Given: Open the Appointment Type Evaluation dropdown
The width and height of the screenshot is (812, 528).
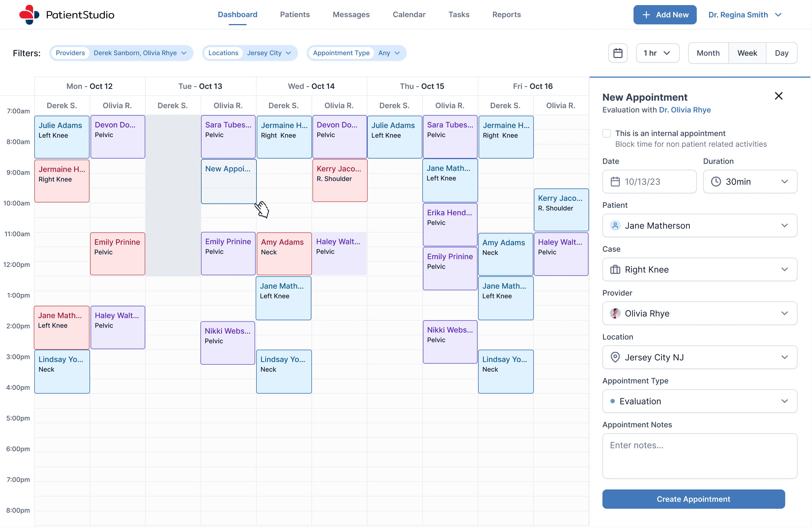Looking at the screenshot, I should click(x=699, y=401).
